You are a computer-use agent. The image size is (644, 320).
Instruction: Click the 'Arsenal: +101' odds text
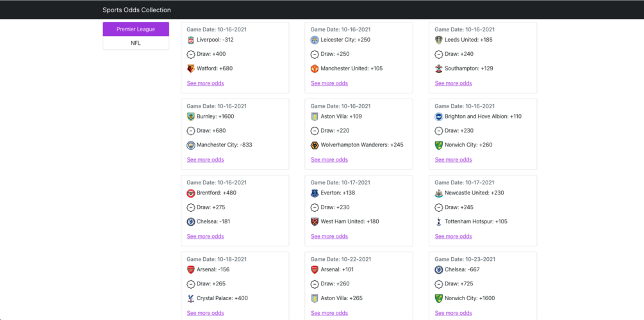(338, 269)
